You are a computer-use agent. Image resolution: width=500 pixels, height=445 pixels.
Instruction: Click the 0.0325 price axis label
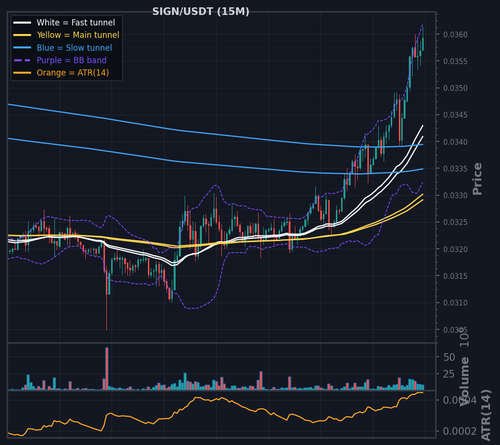click(x=455, y=222)
